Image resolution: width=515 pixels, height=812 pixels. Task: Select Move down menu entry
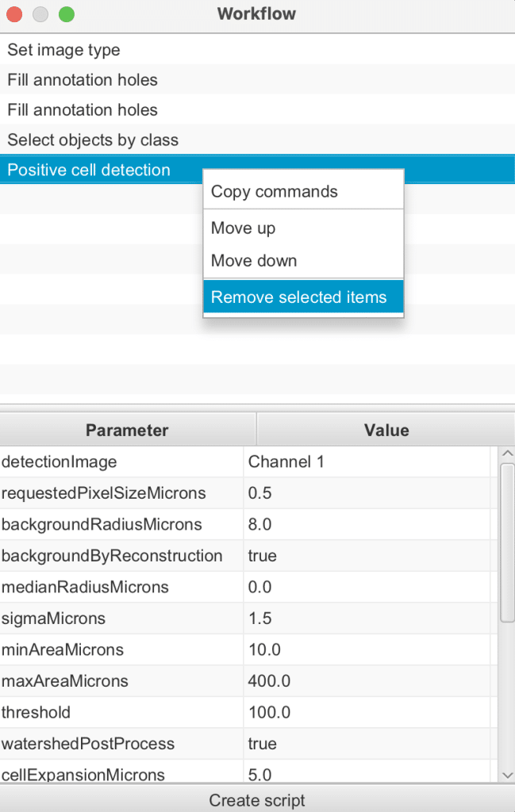254,261
